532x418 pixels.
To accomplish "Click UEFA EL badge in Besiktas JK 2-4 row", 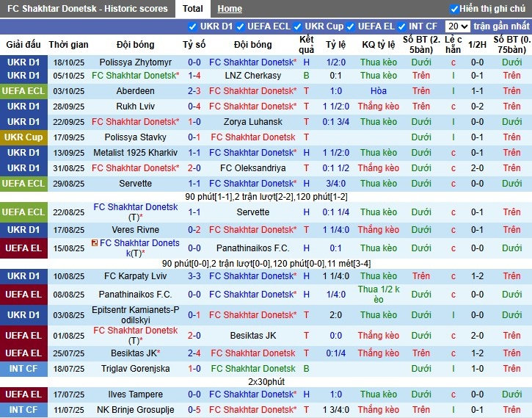I will (23, 353).
